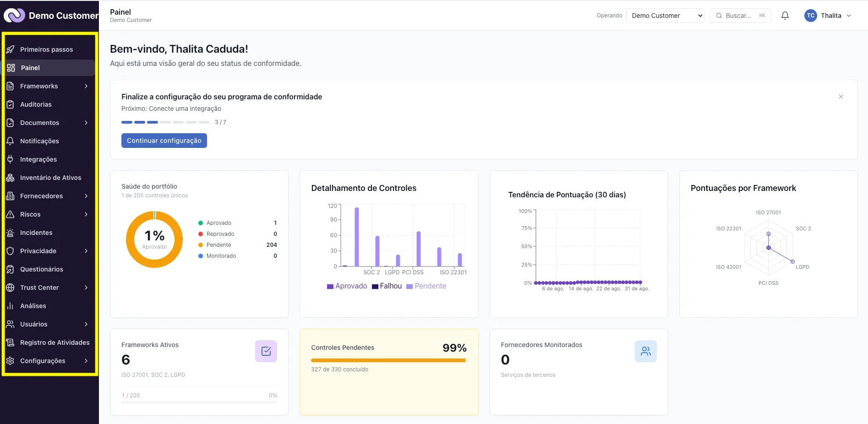The height and width of the screenshot is (424, 868).
Task: Open the Análises section
Action: (49, 306)
